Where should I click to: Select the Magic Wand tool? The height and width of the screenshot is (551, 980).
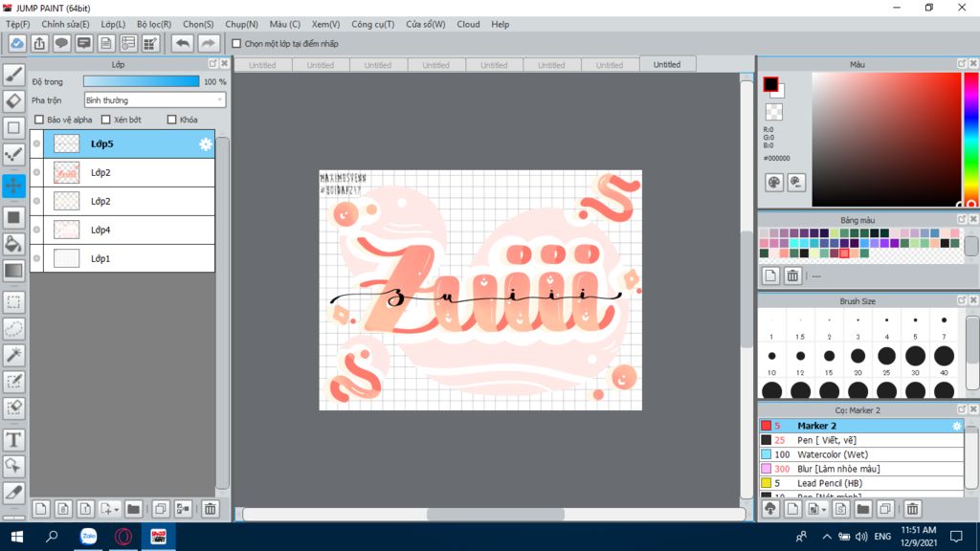(13, 355)
